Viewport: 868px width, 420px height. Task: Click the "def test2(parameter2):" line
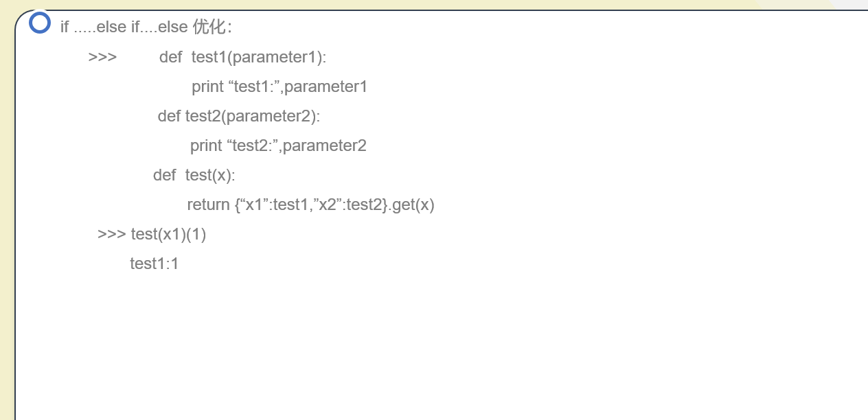click(x=238, y=116)
